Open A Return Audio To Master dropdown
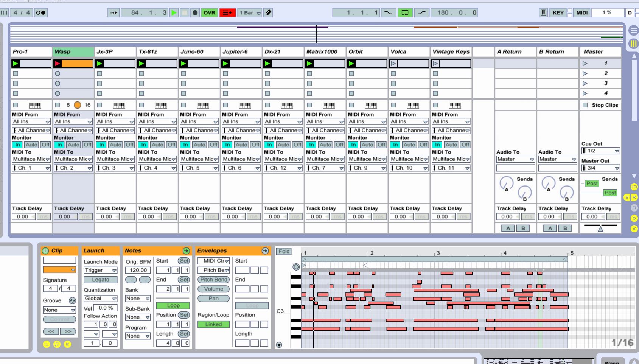This screenshot has width=639, height=364. (515, 159)
